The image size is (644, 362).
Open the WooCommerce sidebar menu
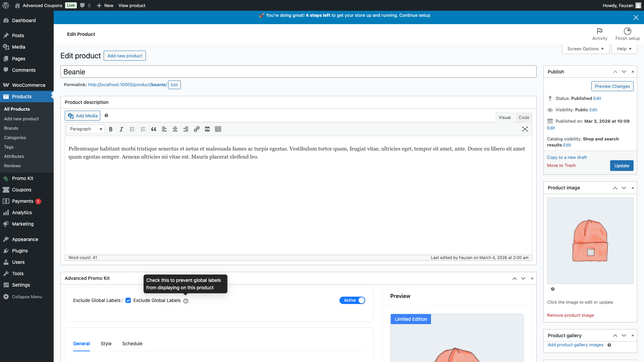[x=29, y=85]
